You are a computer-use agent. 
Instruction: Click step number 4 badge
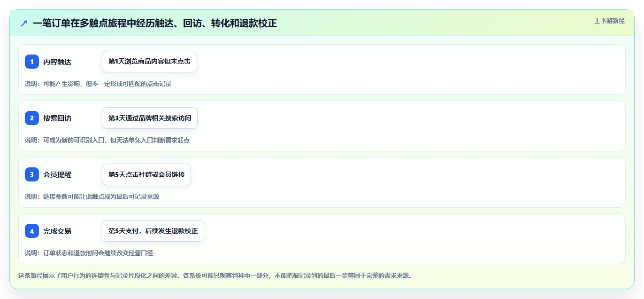32,231
